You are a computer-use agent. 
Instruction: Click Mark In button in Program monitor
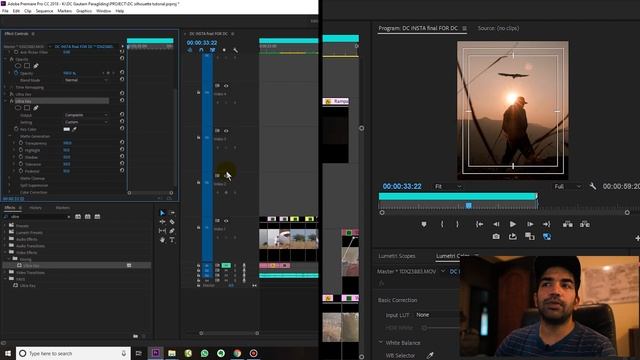[x=442, y=224]
